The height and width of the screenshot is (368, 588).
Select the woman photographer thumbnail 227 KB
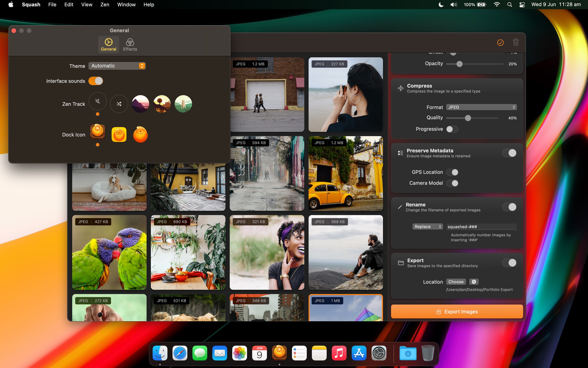(x=346, y=94)
